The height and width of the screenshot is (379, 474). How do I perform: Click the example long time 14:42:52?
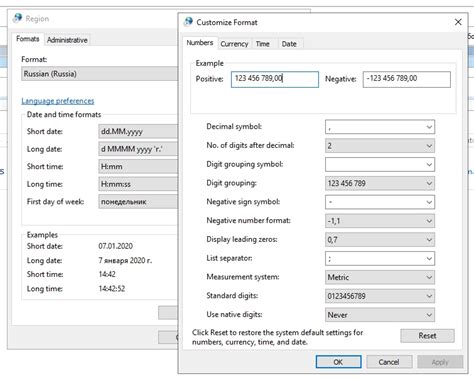[112, 289]
